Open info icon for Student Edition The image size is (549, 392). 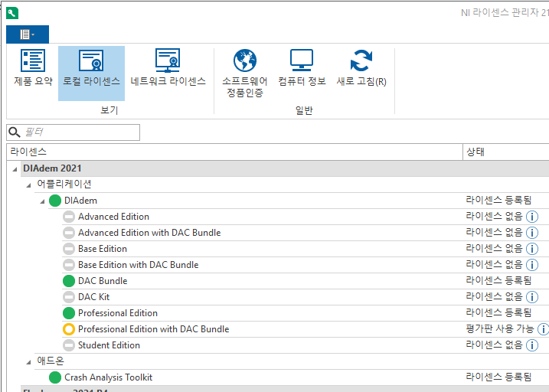click(532, 345)
